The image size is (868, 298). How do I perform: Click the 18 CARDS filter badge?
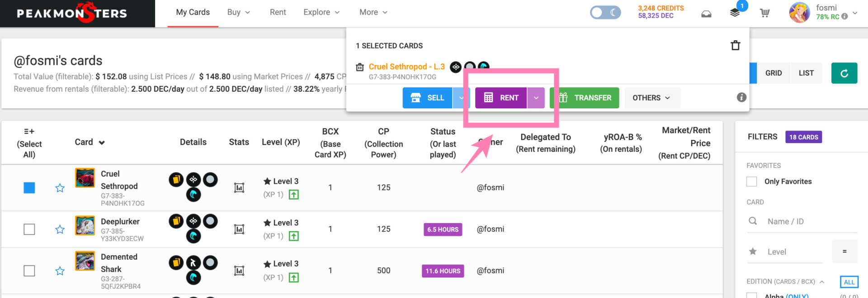point(804,137)
